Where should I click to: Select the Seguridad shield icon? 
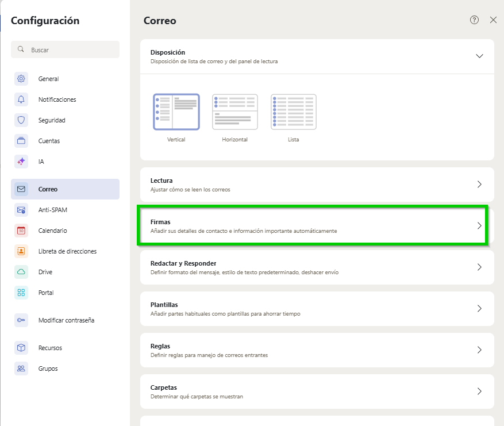coord(21,120)
